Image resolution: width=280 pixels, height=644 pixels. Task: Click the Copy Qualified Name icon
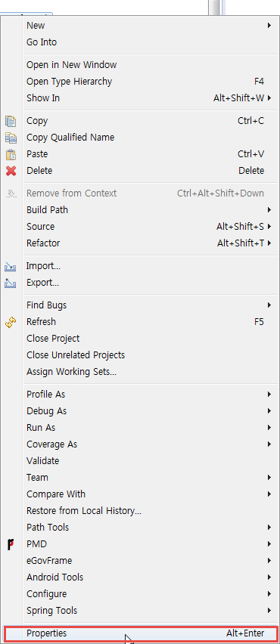pyautogui.click(x=11, y=138)
